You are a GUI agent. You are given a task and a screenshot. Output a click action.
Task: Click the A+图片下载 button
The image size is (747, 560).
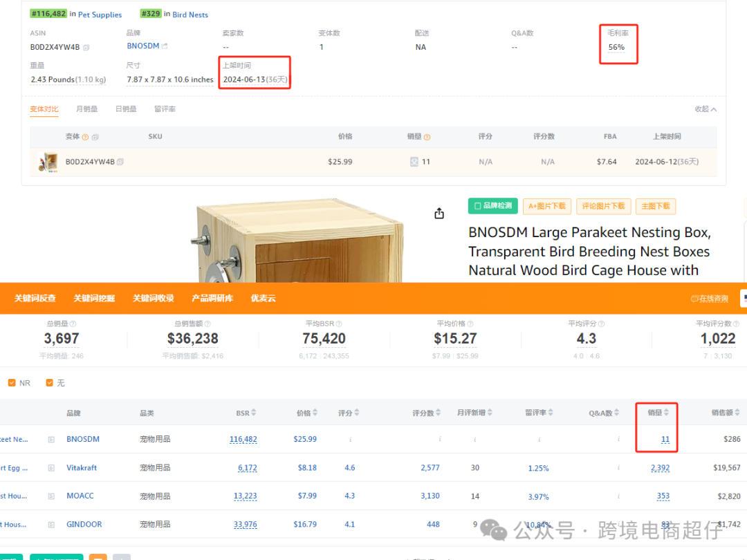547,206
